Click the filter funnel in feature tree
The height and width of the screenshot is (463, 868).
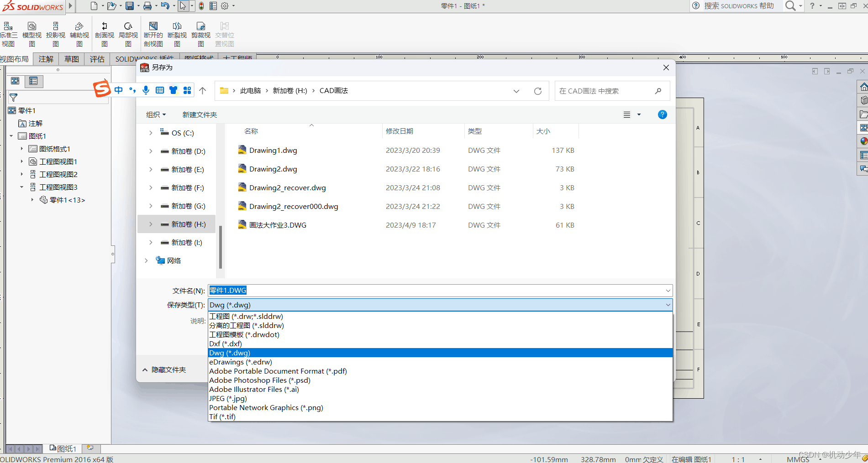click(14, 98)
